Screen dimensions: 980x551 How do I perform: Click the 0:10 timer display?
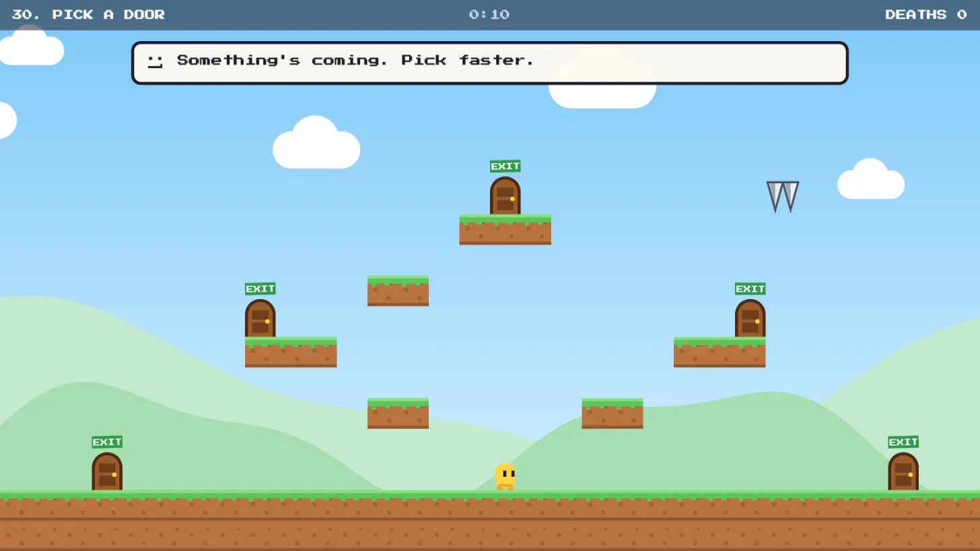point(489,15)
